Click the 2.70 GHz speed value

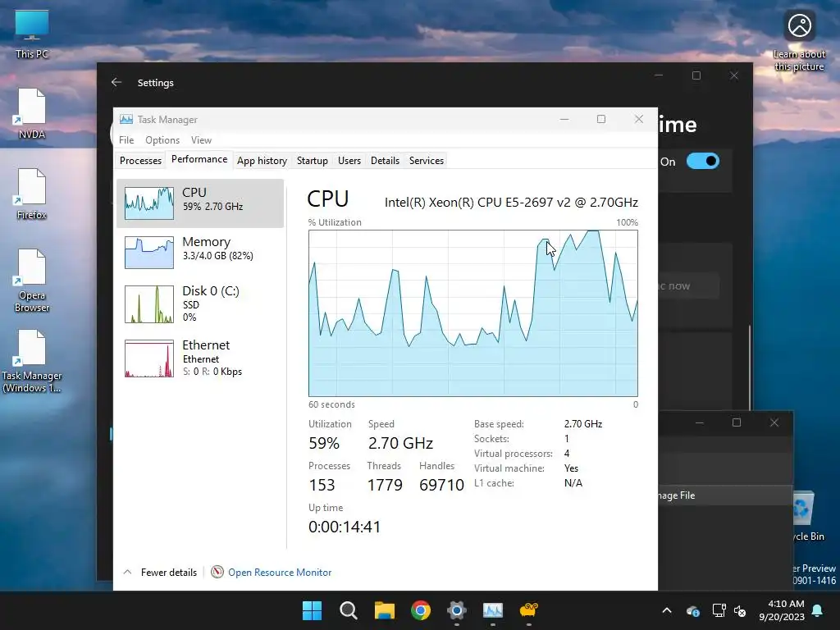(x=400, y=444)
